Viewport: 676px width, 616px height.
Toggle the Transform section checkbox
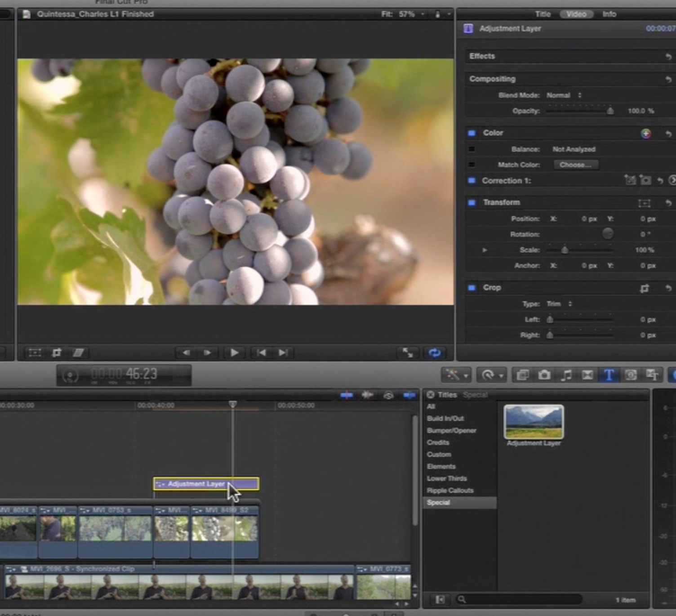click(x=471, y=203)
